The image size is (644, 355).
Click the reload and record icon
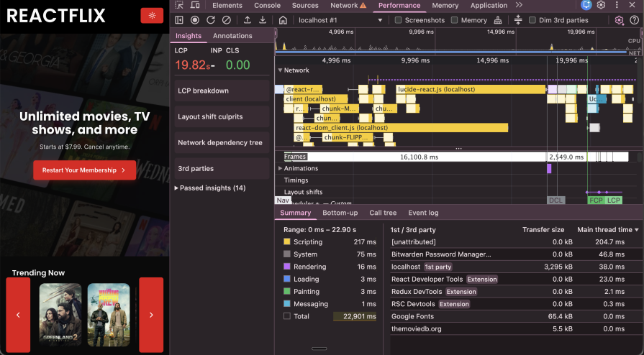point(211,20)
